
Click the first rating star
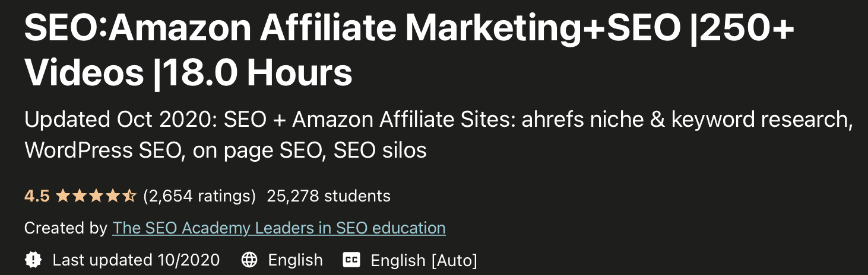pyautogui.click(x=62, y=196)
